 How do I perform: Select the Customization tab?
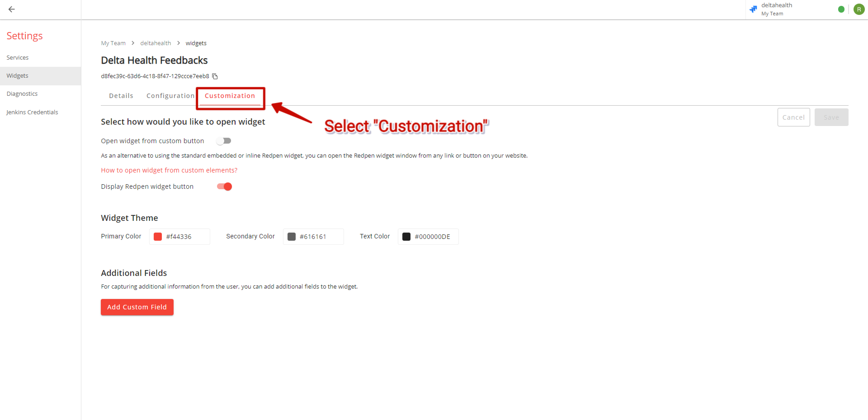coord(230,96)
